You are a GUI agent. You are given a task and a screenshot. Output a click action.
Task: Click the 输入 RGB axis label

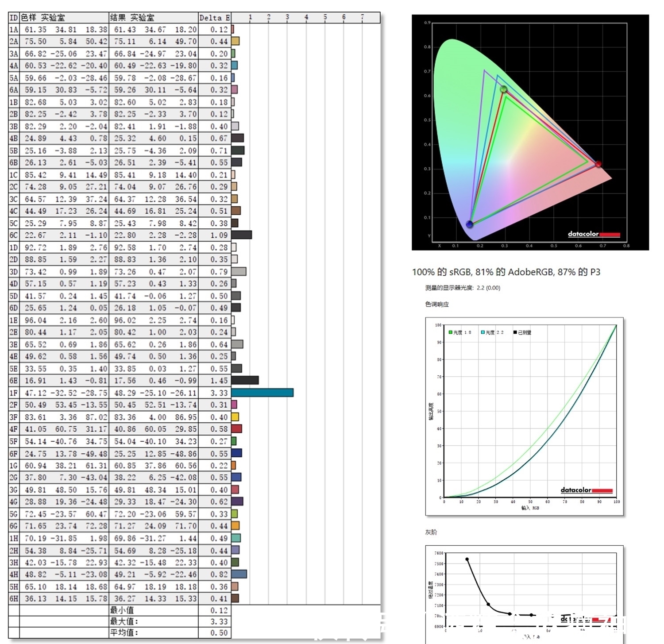(530, 508)
